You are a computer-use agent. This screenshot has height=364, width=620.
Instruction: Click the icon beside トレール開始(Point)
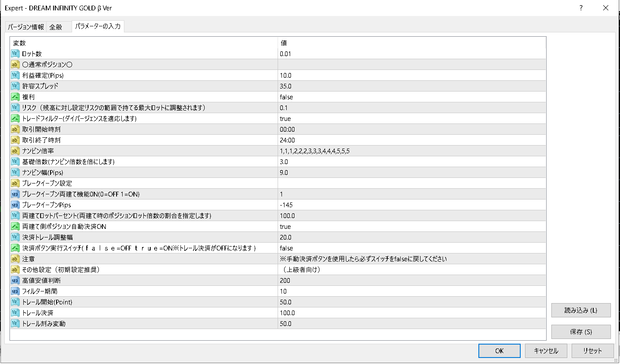15,302
